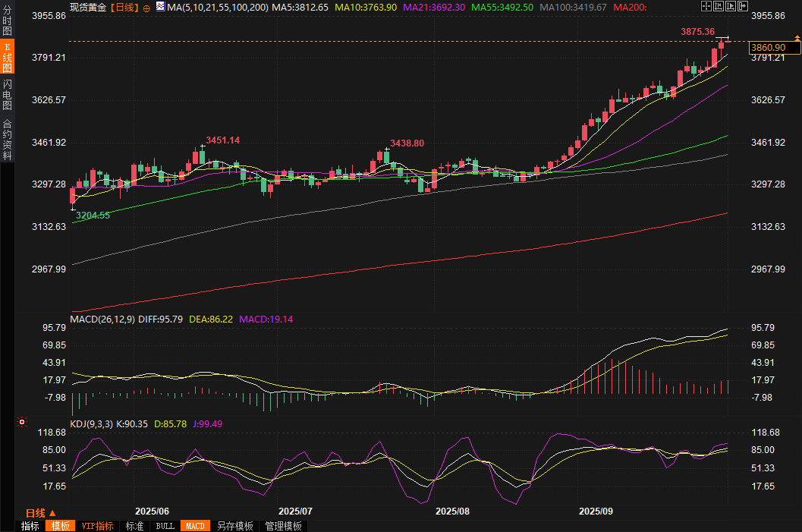The image size is (802, 532).
Task: Open the MA(5,10,21,55,100,200) parameter label
Action: tap(217, 7)
